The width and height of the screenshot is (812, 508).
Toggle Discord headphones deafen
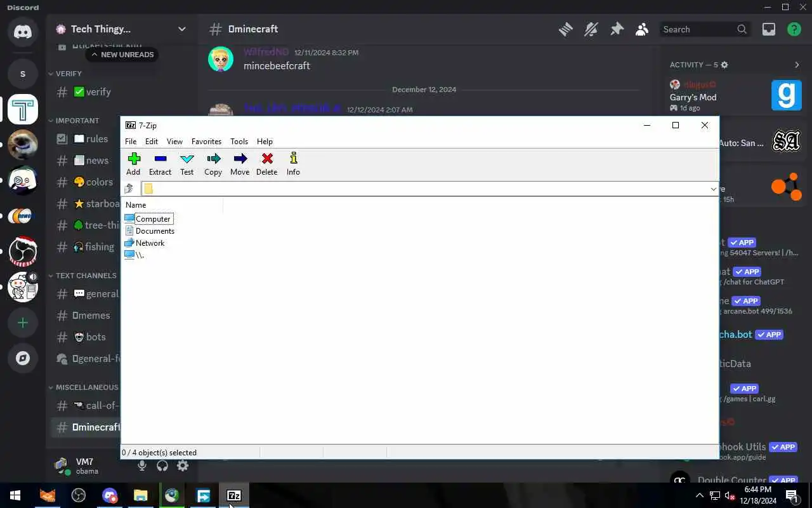[x=162, y=466]
